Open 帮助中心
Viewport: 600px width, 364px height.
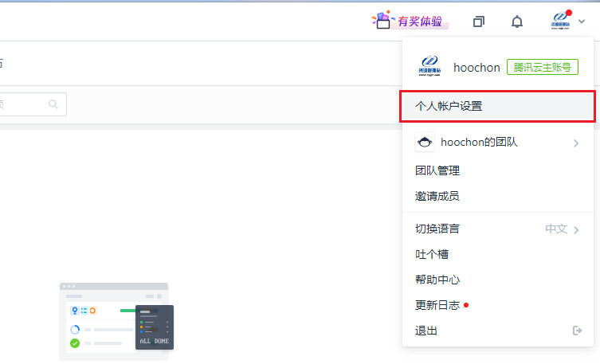(437, 280)
